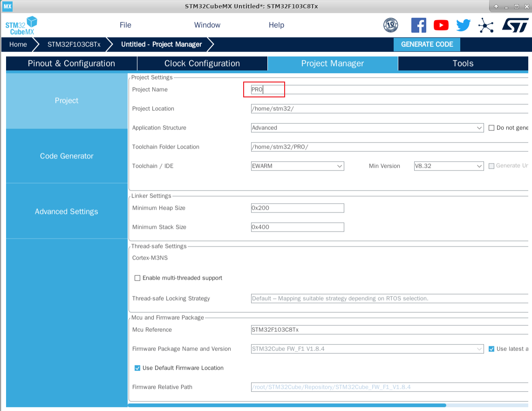Open the Facebook page icon
The width and height of the screenshot is (532, 411).
coord(419,25)
